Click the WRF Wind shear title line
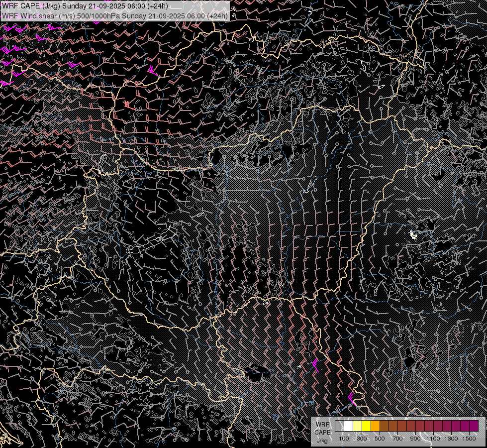Image resolution: width=487 pixels, height=448 pixels. coord(114,16)
